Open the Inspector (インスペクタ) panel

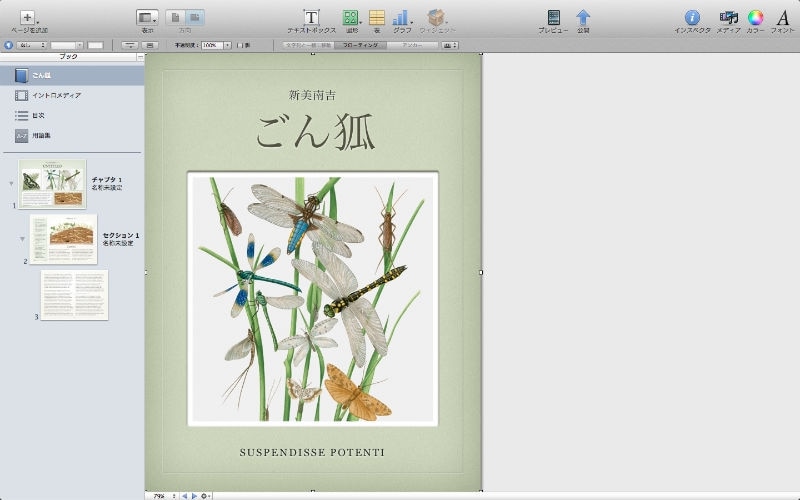[x=691, y=18]
